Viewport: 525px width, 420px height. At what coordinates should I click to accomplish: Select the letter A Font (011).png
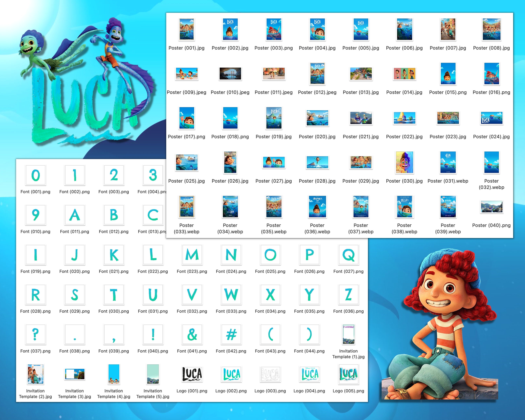75,215
